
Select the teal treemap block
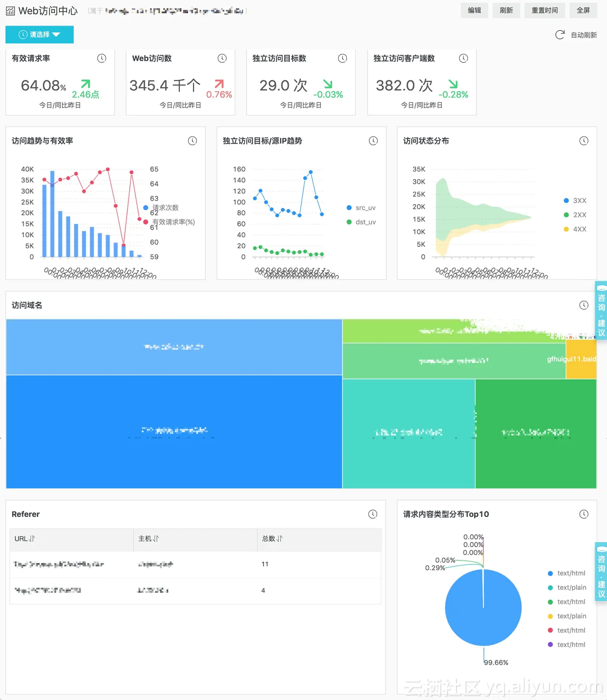[409, 434]
